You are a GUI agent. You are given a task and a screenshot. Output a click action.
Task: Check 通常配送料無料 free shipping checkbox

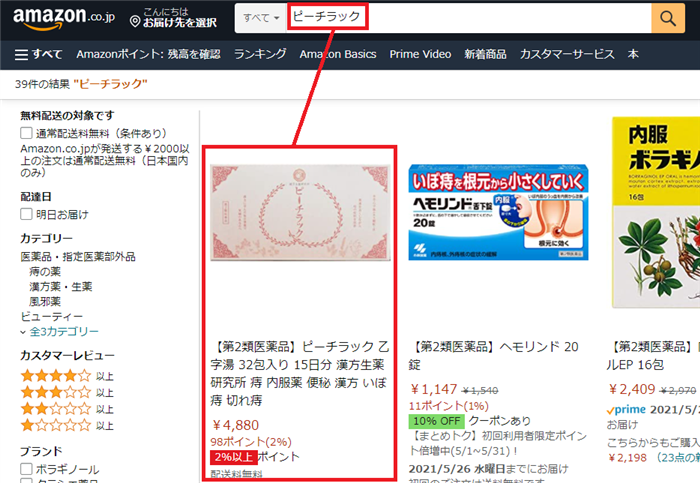coord(26,133)
